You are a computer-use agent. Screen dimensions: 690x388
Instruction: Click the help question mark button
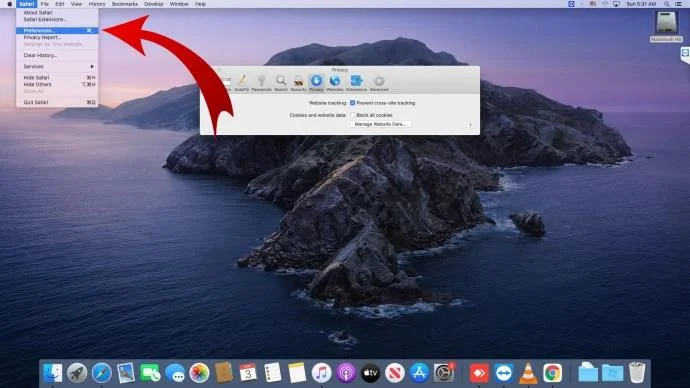[x=470, y=125]
